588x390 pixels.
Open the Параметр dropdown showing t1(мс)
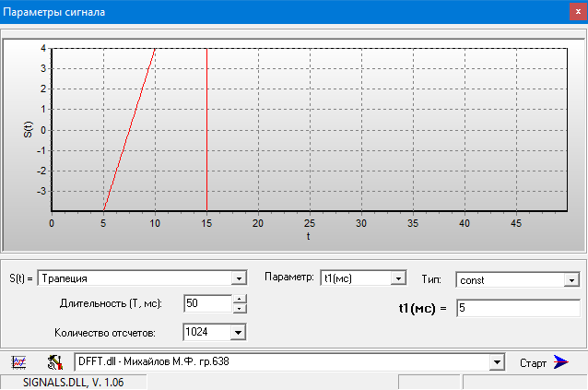point(398,278)
